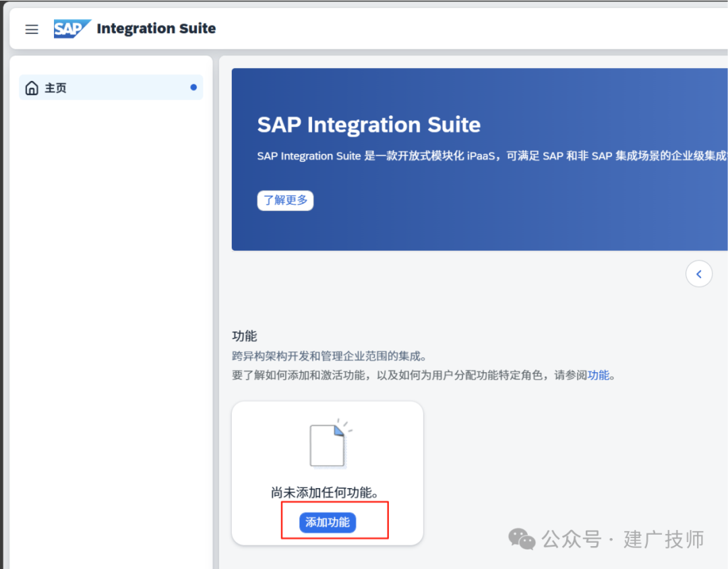Select the 主页 home menu item

coord(111,88)
